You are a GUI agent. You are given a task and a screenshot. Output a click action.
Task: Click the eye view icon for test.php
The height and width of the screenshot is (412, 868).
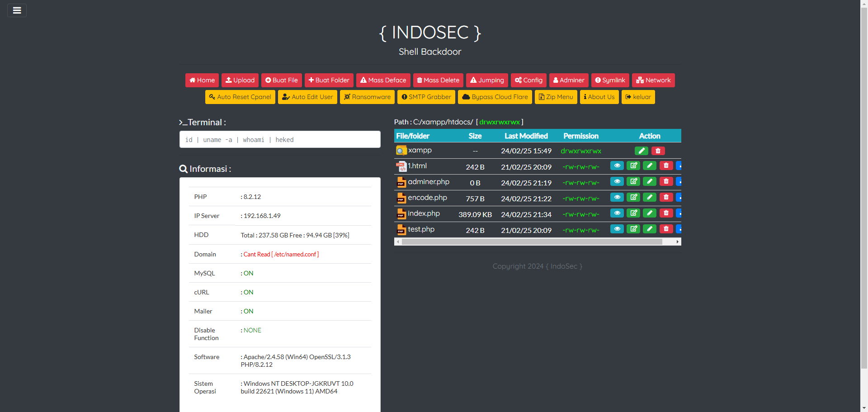(x=617, y=229)
